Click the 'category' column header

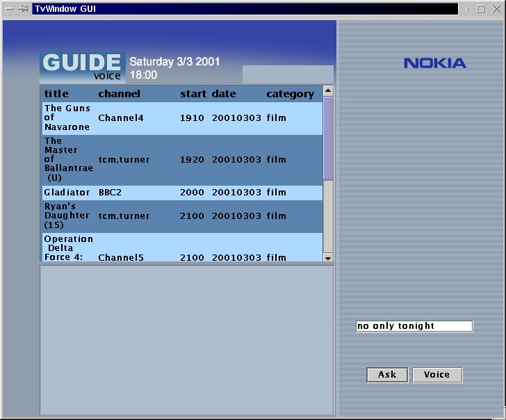pos(290,95)
